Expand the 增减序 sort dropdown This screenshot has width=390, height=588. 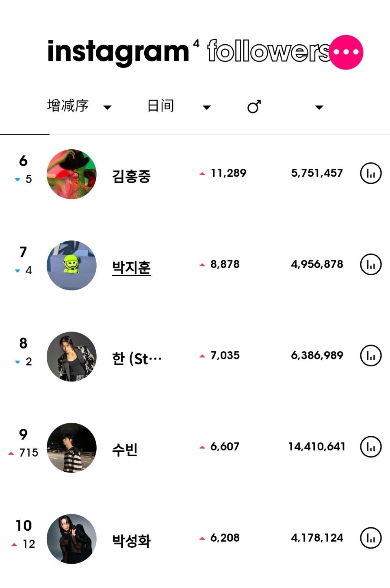click(107, 107)
